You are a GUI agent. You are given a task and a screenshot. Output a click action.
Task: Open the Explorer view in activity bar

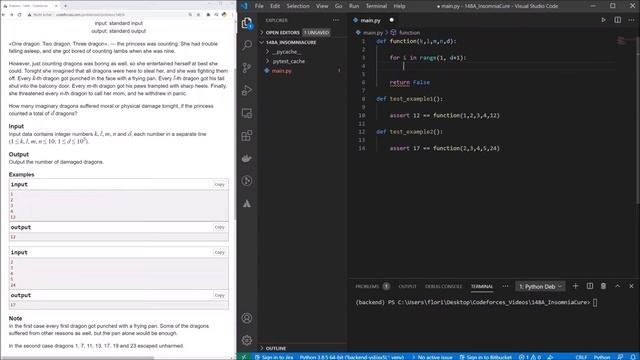point(247,23)
